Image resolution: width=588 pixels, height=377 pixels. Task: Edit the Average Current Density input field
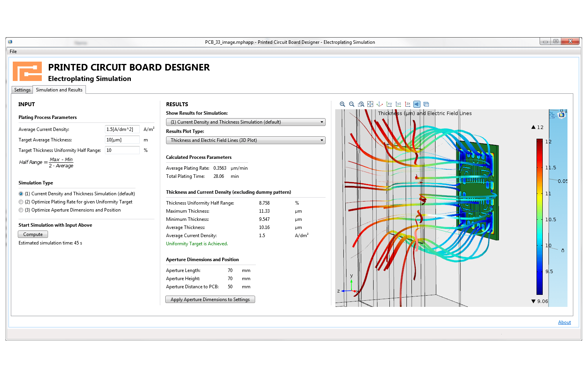(122, 129)
